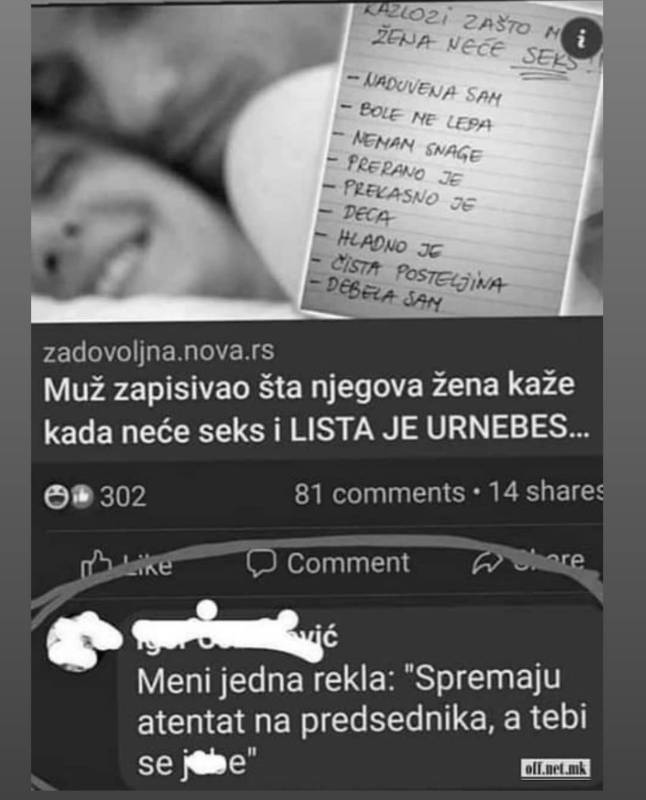The image size is (646, 800).
Task: Click the Share button label
Action: (x=548, y=559)
